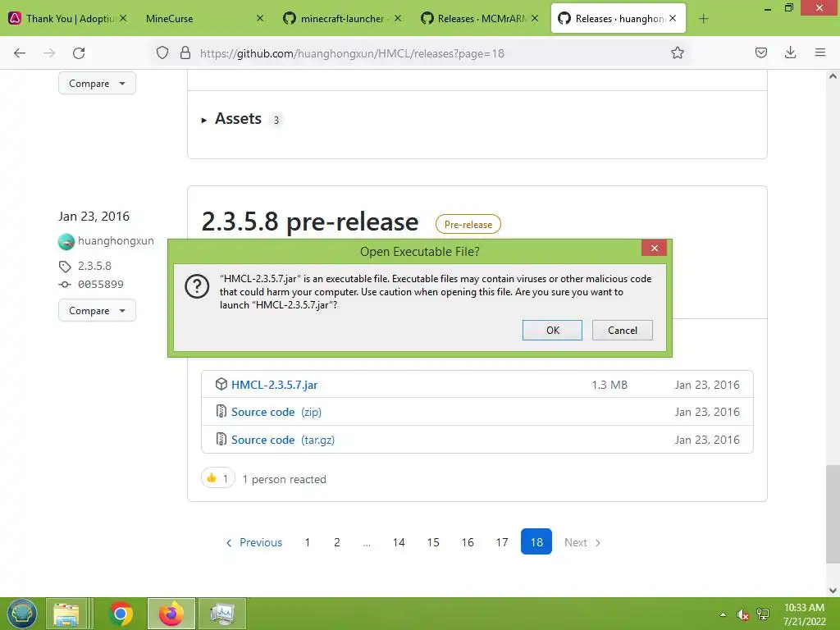Image resolution: width=840 pixels, height=630 pixels.
Task: Open commit 0055899
Action: point(101,285)
